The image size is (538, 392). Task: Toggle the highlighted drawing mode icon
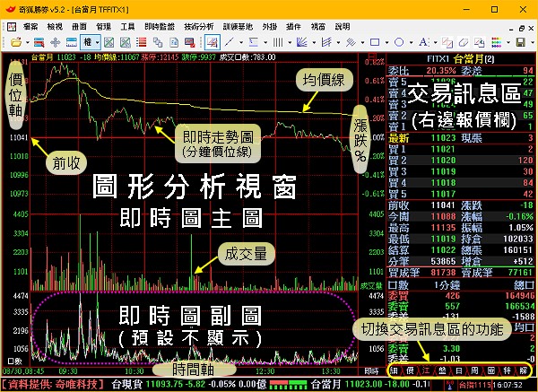pyautogui.click(x=212, y=42)
